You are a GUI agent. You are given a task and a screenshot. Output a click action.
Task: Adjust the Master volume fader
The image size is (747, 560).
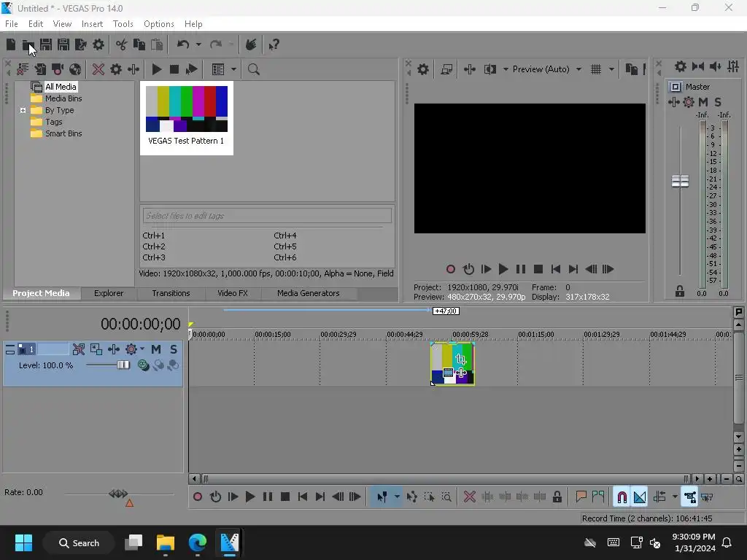(680, 181)
